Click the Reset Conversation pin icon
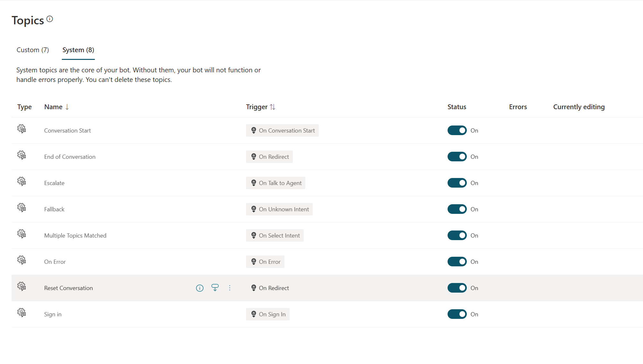The width and height of the screenshot is (643, 364). [x=214, y=287]
